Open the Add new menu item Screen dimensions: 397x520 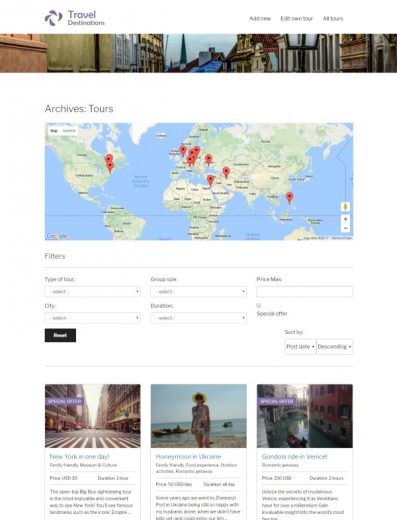[260, 19]
